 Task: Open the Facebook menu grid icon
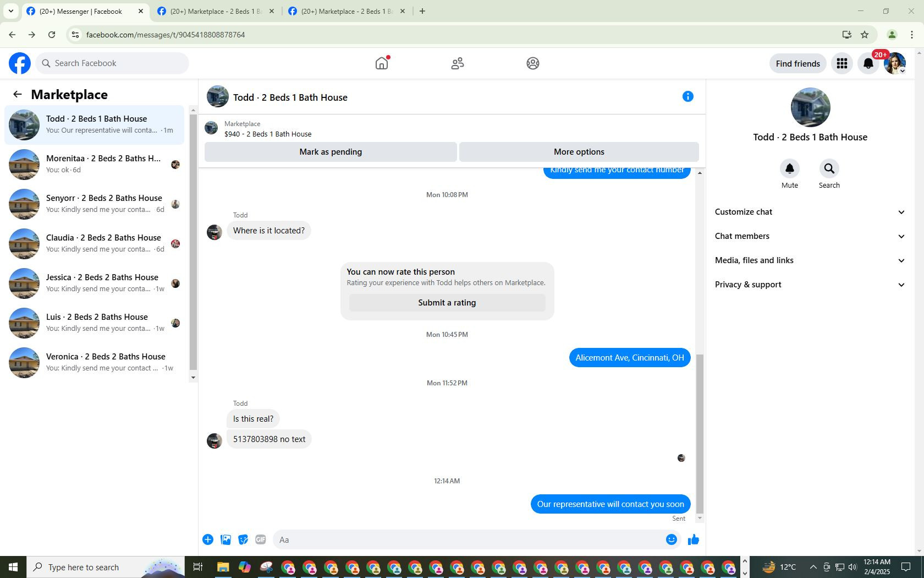842,63
